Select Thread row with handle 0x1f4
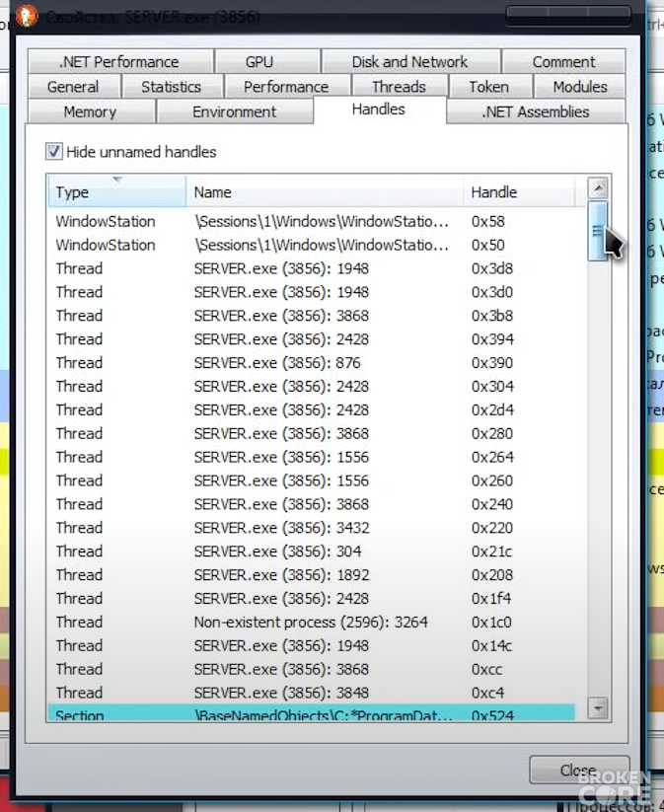Screen dimensions: 664x812 (x=312, y=598)
